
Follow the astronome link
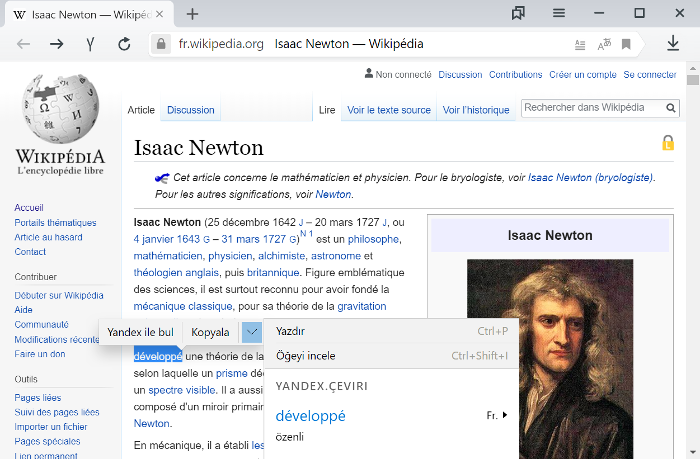click(x=336, y=256)
